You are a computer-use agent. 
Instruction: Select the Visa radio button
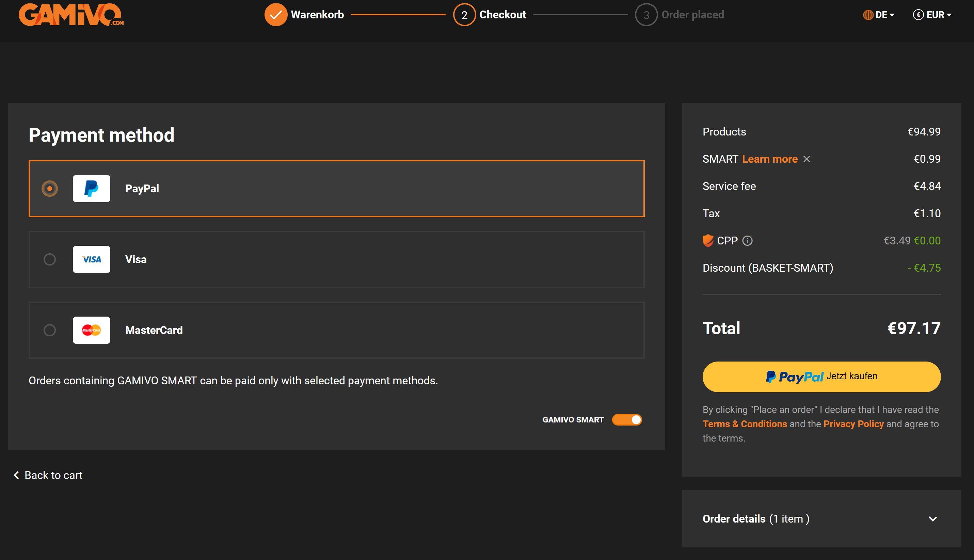tap(50, 259)
